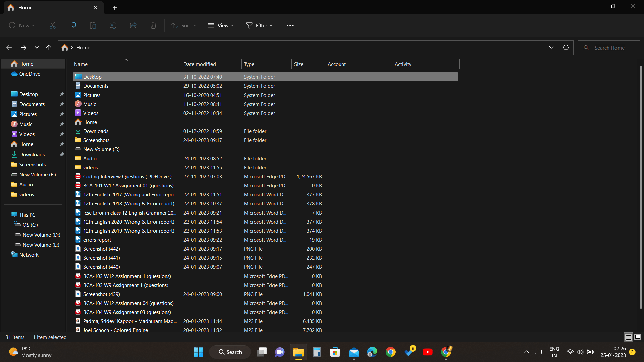Click the Refresh button beside address bar
The width and height of the screenshot is (644, 362).
566,48
